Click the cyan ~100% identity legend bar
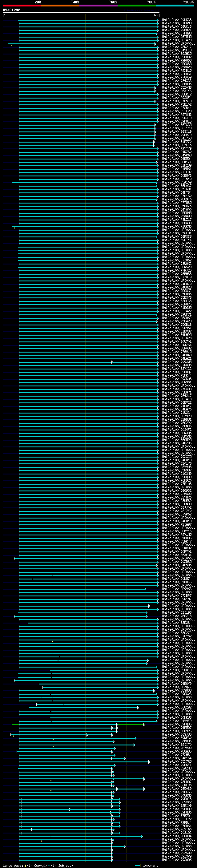Viewport: 197px width, 868px height. 175,6
